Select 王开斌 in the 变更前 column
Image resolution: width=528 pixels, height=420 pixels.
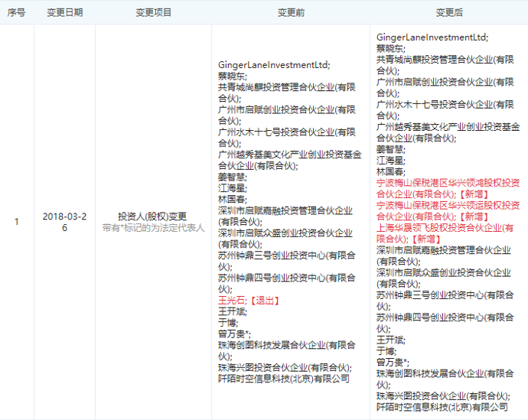coord(233,311)
